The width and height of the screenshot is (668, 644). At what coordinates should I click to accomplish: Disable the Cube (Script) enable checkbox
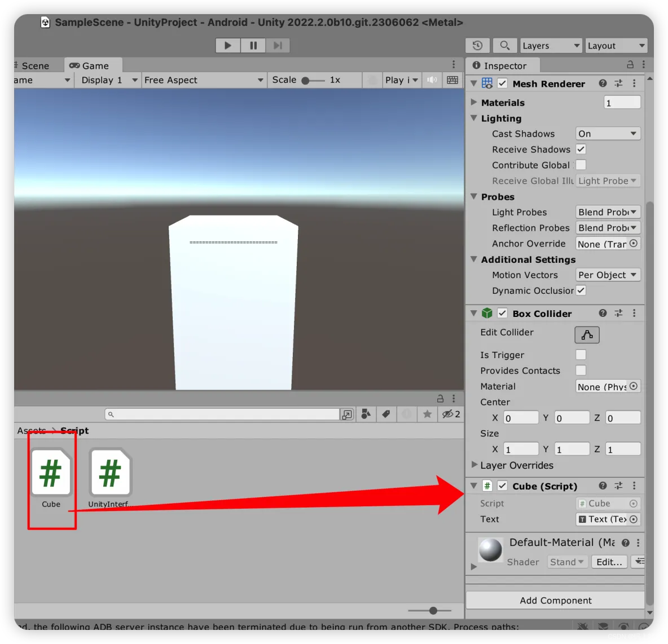pos(503,486)
